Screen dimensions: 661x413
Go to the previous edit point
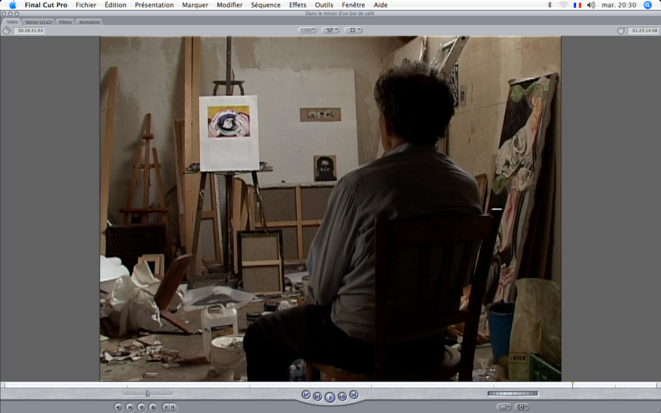[306, 395]
